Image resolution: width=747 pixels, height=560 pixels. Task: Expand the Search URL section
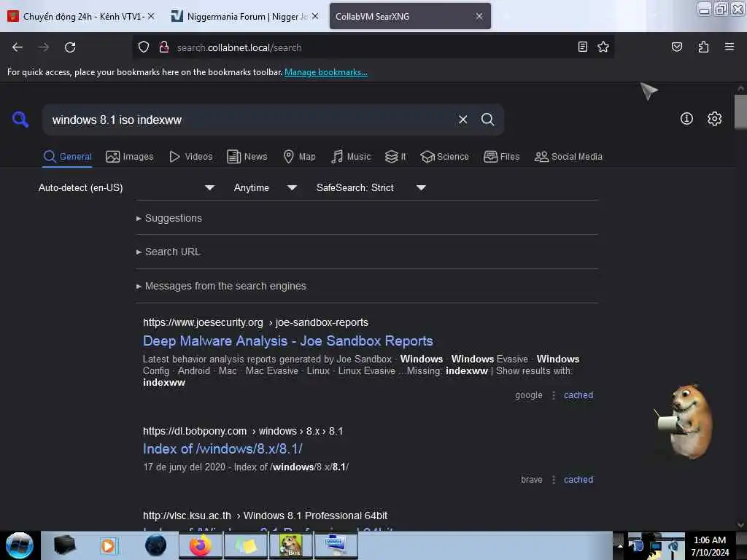pyautogui.click(x=169, y=252)
